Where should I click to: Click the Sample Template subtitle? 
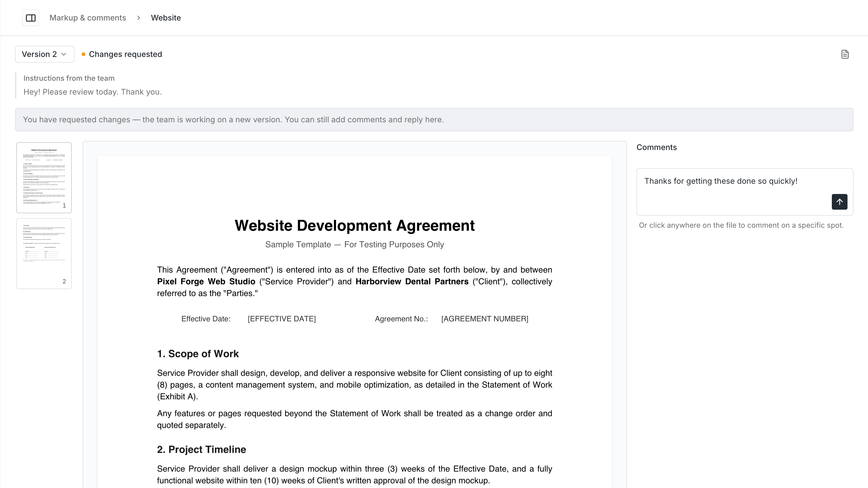coord(354,245)
